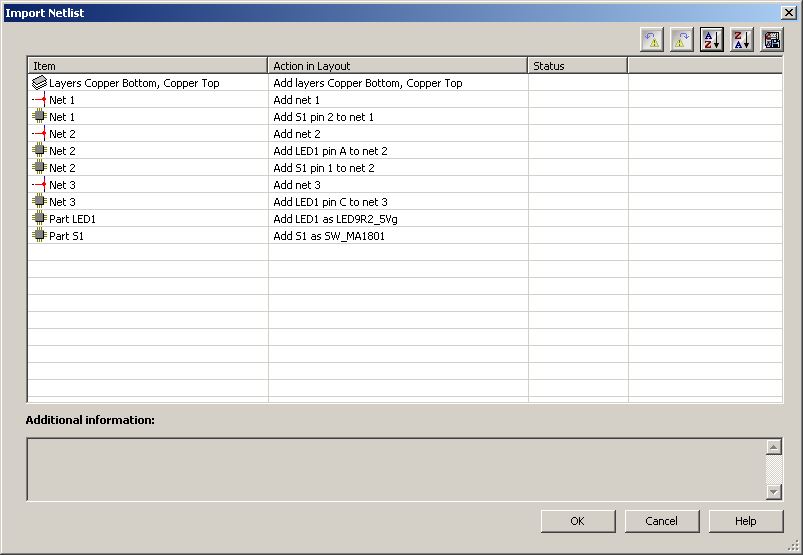Sort by Action in Layout column header
The image size is (803, 555).
click(397, 66)
